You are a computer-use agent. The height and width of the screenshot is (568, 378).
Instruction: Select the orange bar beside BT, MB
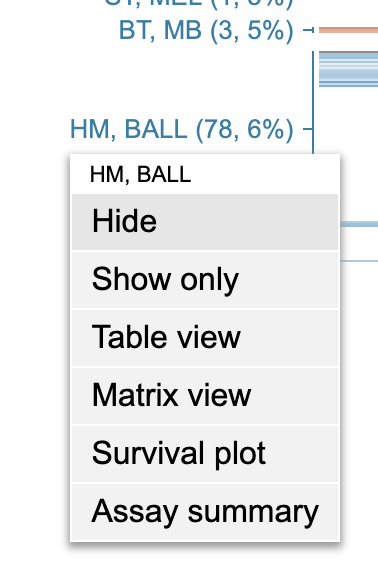348,30
